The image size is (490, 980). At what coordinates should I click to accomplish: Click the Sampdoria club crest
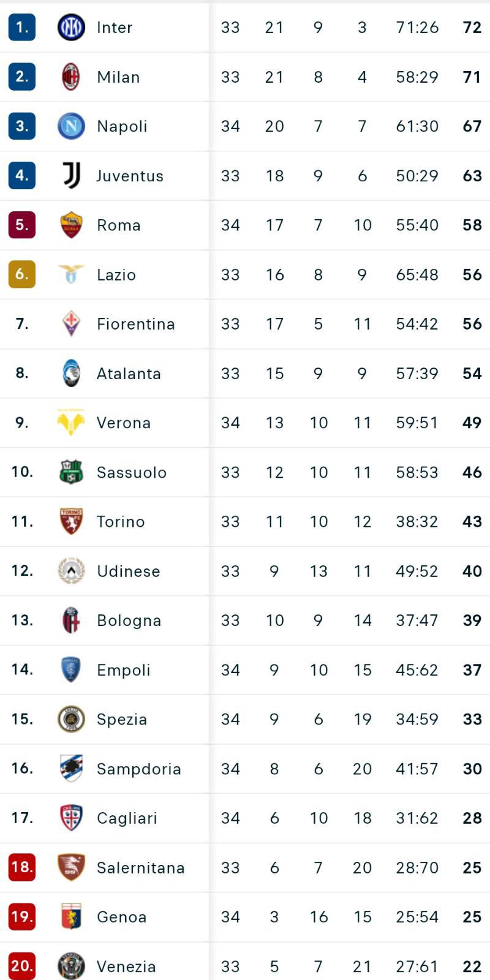(71, 769)
